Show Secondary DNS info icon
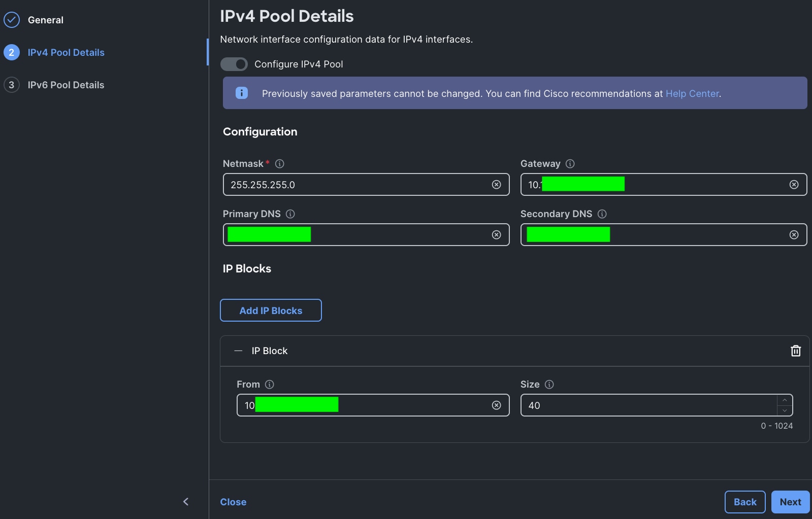The image size is (812, 519). tap(602, 214)
